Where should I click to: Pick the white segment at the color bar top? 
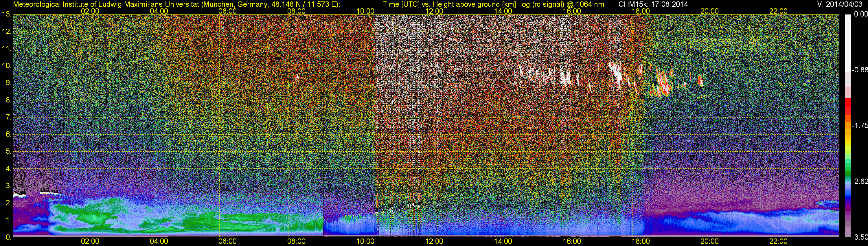coord(847,41)
